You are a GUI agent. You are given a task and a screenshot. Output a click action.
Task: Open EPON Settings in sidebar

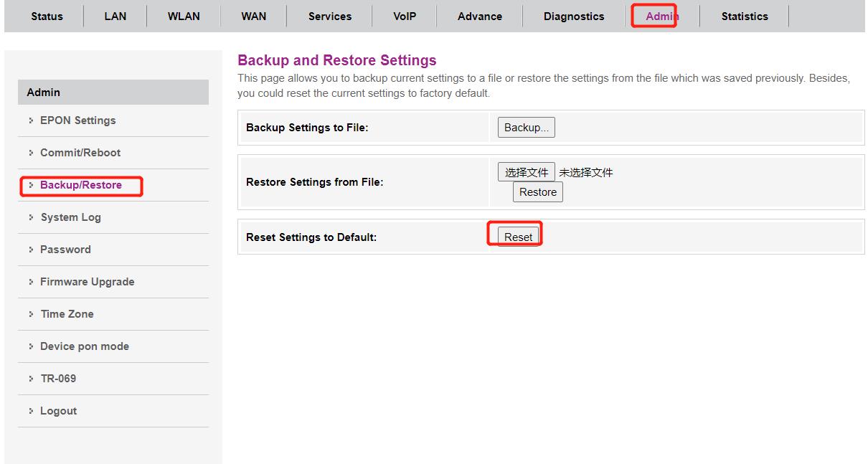point(77,120)
